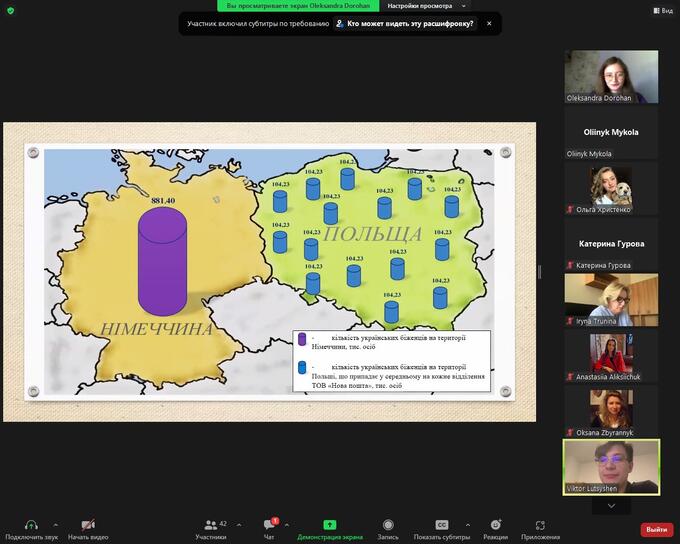Screen dimensions: 680x544
Task: Open the Реакции reactions icon
Action: tap(495, 524)
